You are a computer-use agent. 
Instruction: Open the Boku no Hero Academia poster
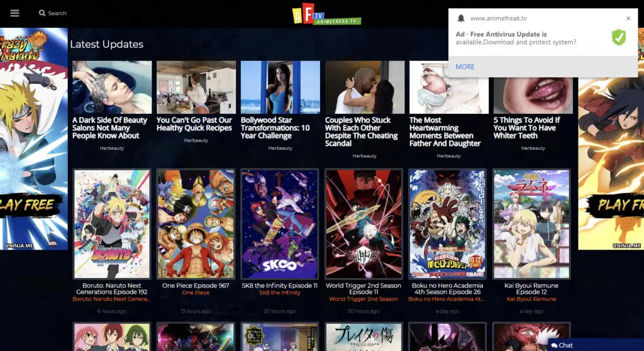[447, 224]
